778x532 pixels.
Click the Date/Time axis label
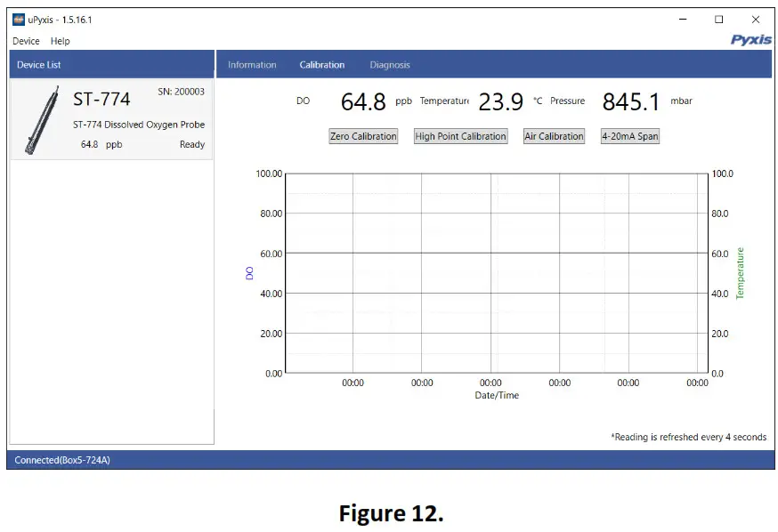497,396
